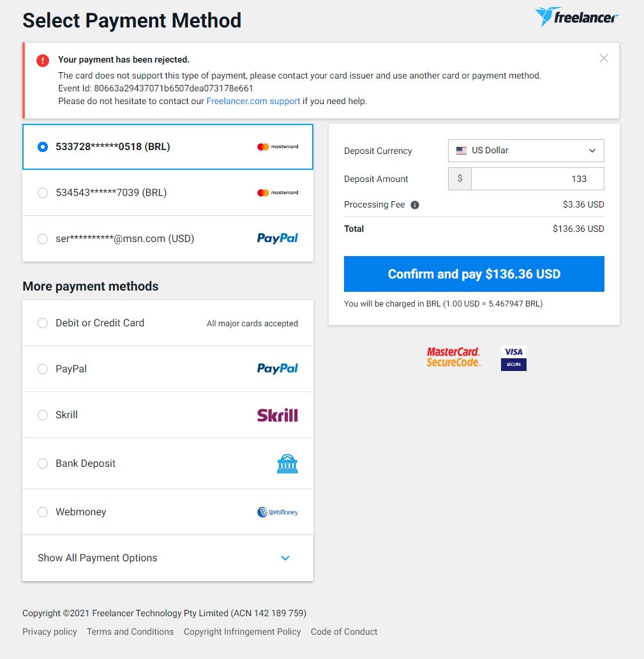Dismiss the payment rejected alert
644x659 pixels.
tap(603, 58)
